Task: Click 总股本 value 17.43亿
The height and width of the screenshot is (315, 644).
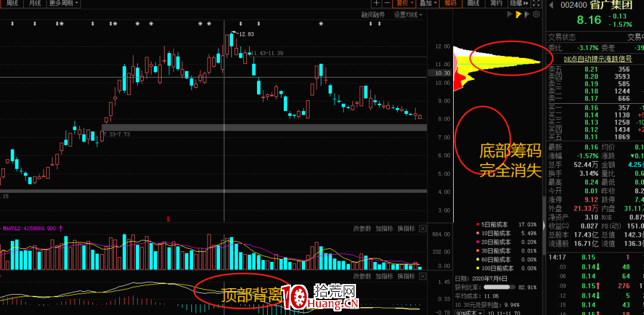Action: pos(586,235)
